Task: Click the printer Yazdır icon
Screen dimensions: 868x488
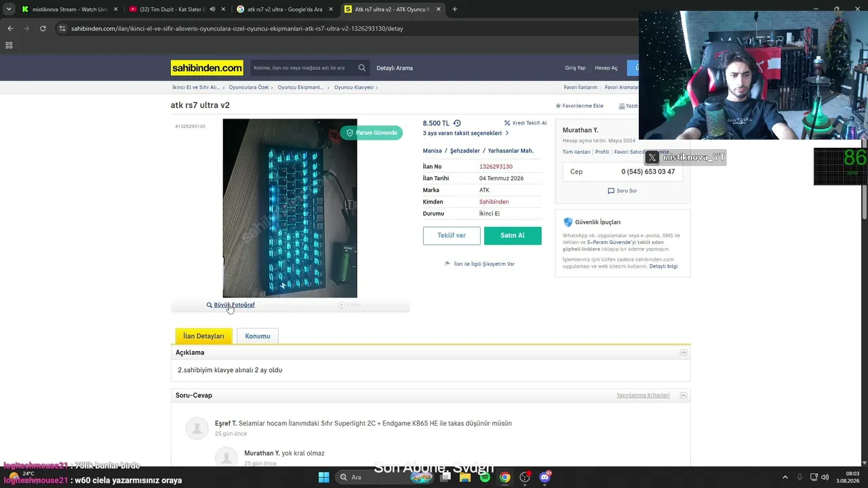Action: (x=622, y=106)
